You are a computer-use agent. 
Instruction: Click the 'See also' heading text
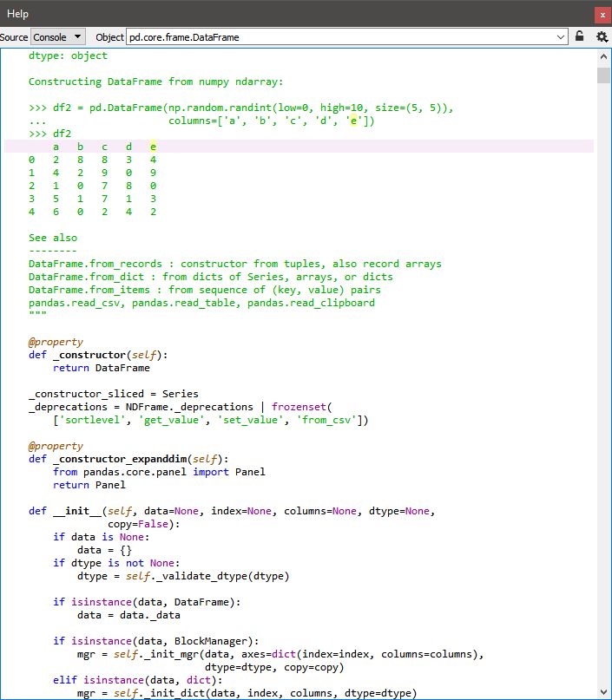click(x=53, y=238)
